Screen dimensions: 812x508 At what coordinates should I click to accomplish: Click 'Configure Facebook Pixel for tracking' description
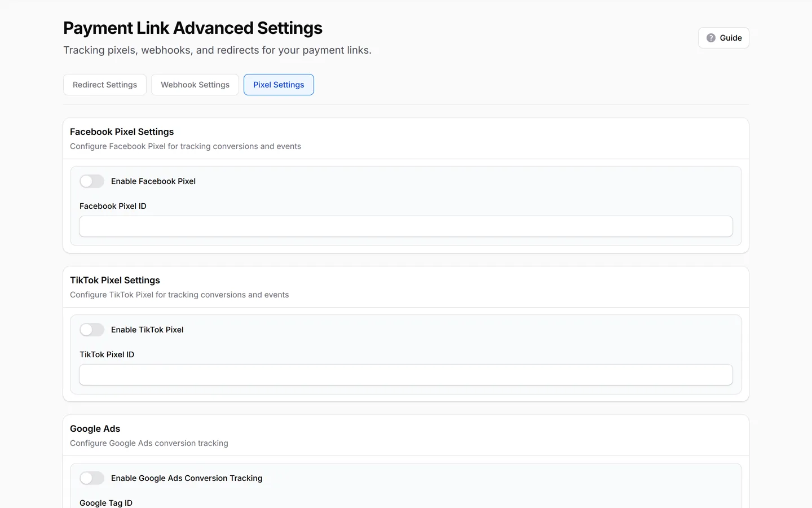tap(186, 146)
